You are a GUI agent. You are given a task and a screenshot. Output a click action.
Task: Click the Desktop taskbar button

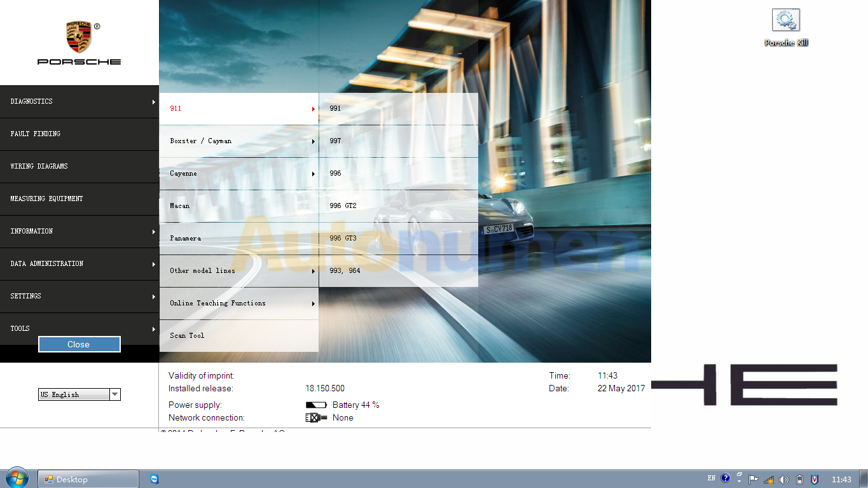[x=88, y=479]
